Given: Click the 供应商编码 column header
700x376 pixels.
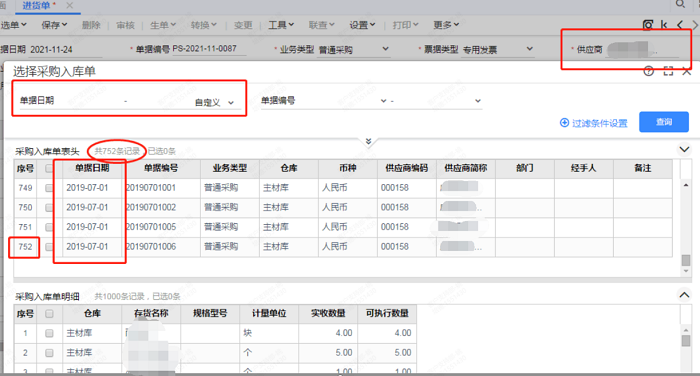Looking at the screenshot, I should 407,168.
